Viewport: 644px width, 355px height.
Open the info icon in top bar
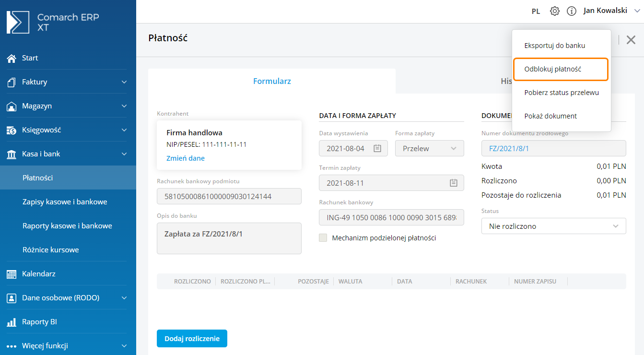tap(571, 11)
